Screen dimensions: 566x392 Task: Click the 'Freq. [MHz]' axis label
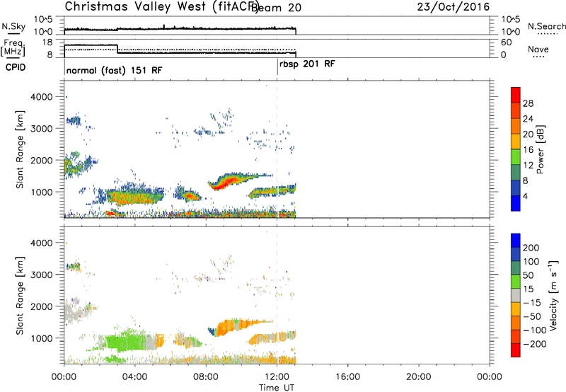(x=13, y=48)
